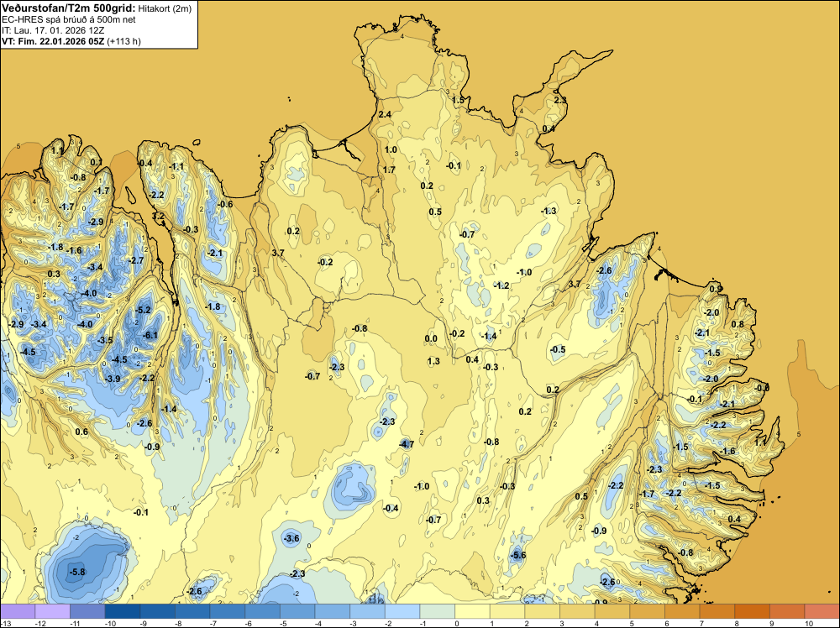840x628 pixels.
Task: Click the orange 7 to 8 legend swatch
Action: [717, 611]
